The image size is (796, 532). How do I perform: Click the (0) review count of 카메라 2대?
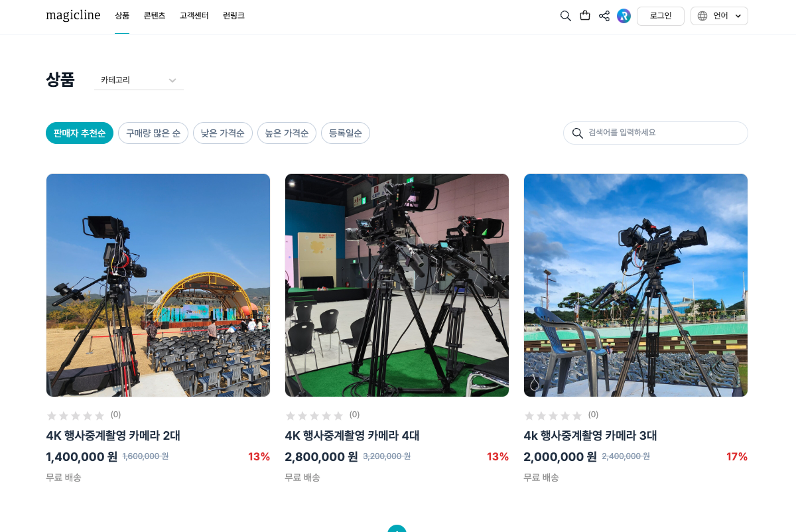click(115, 415)
